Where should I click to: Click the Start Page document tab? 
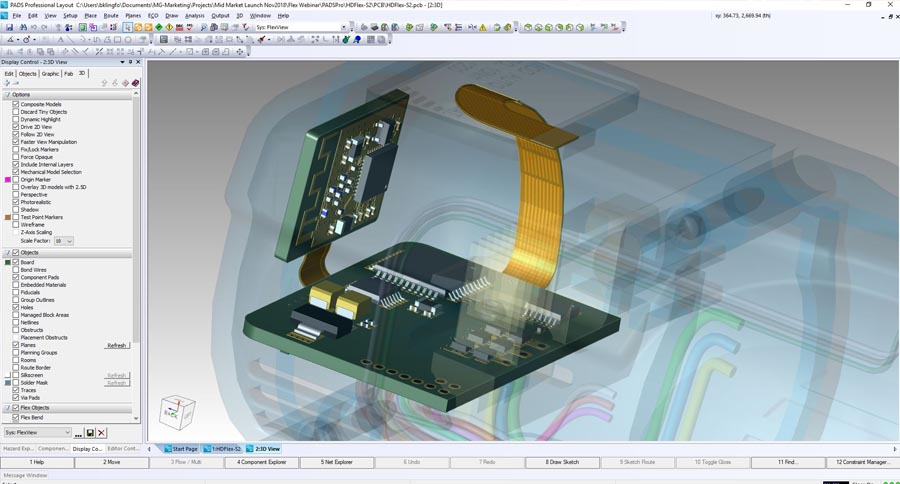(182, 449)
